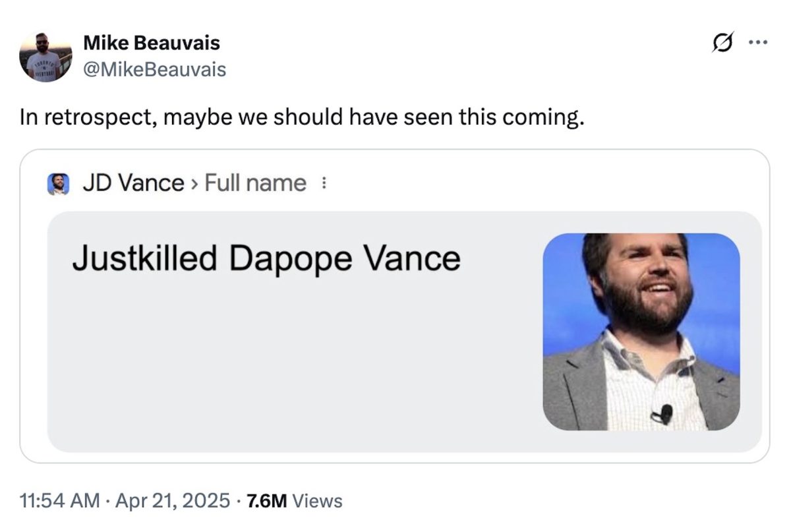Click the chevron between JD Vance and Full name
The width and height of the screenshot is (791, 532).
tap(194, 184)
